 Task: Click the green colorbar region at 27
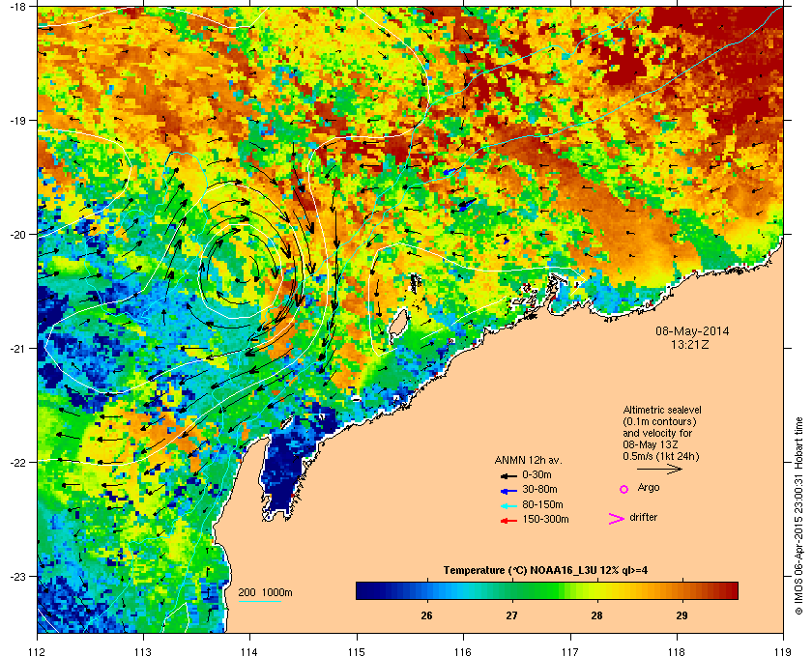512,590
